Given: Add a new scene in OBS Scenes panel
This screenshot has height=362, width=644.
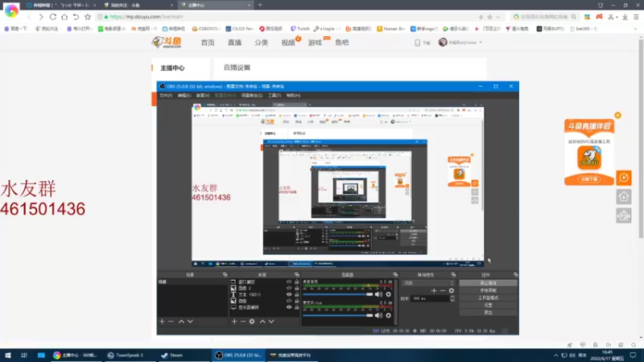Looking at the screenshot, I should [x=162, y=321].
